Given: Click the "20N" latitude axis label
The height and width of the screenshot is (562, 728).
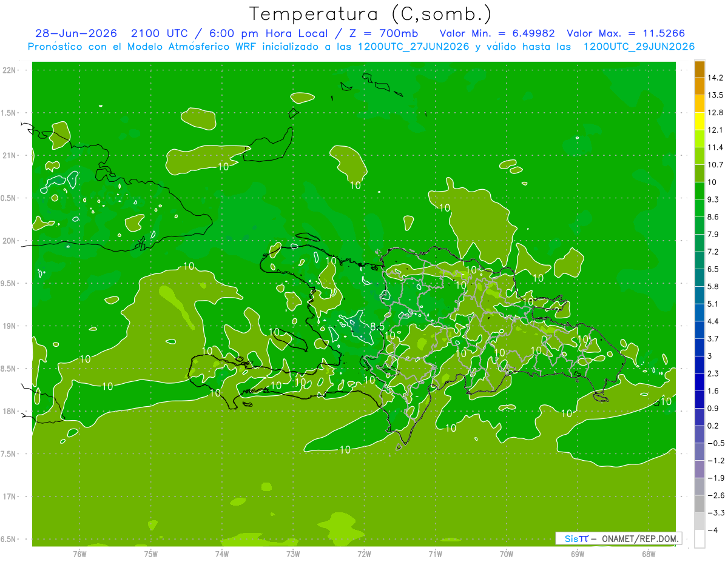Looking at the screenshot, I should [x=10, y=241].
